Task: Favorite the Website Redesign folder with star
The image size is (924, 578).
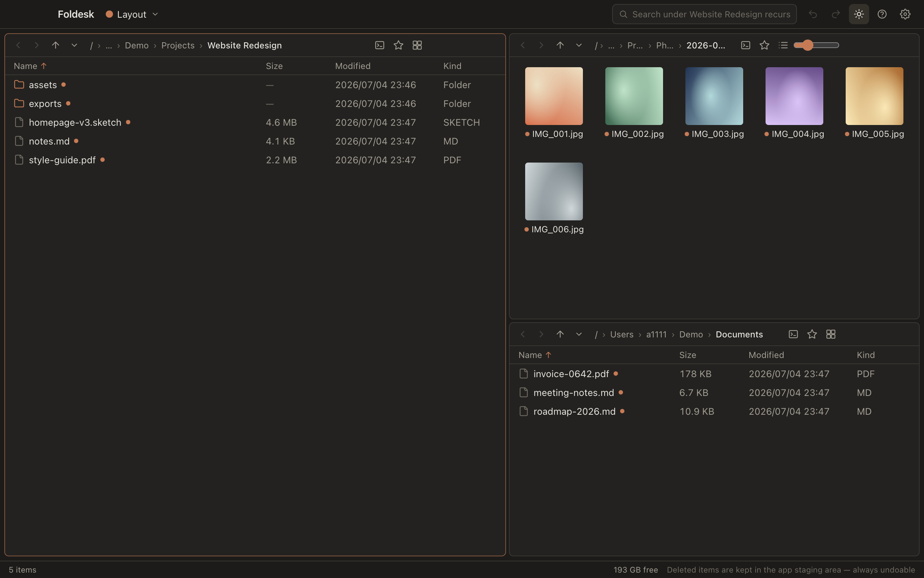Action: point(398,45)
